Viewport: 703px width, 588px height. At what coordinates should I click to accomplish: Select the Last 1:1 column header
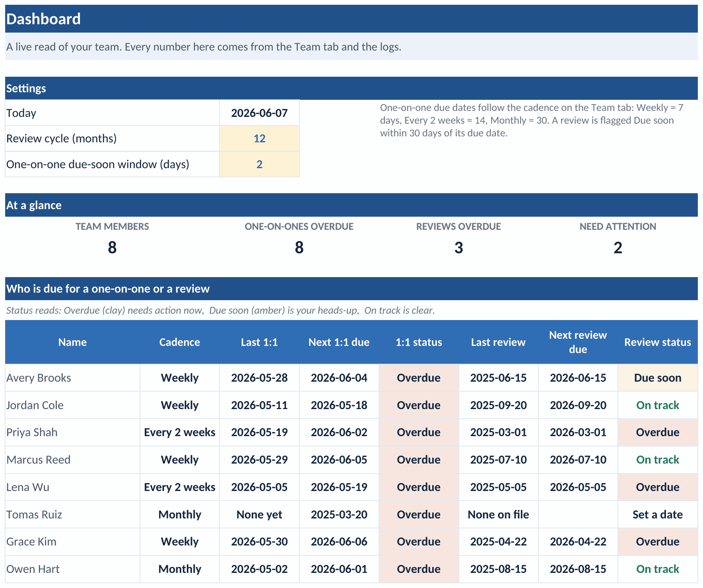pyautogui.click(x=259, y=342)
